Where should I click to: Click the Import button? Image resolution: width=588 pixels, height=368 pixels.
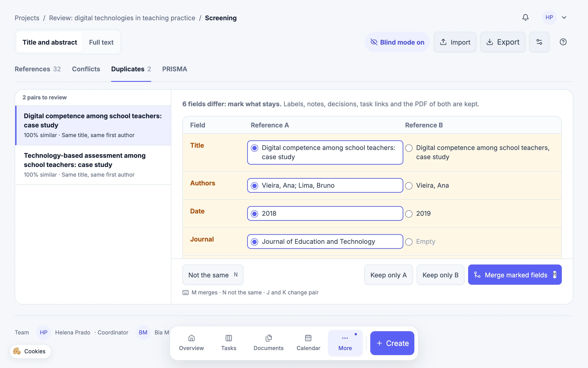455,42
